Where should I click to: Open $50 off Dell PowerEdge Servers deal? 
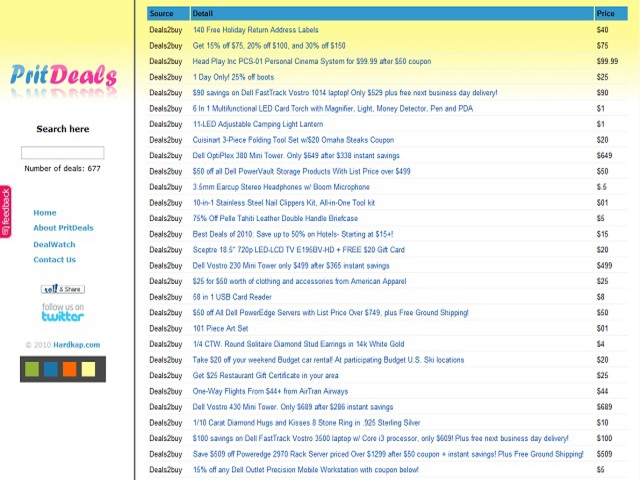(331, 313)
